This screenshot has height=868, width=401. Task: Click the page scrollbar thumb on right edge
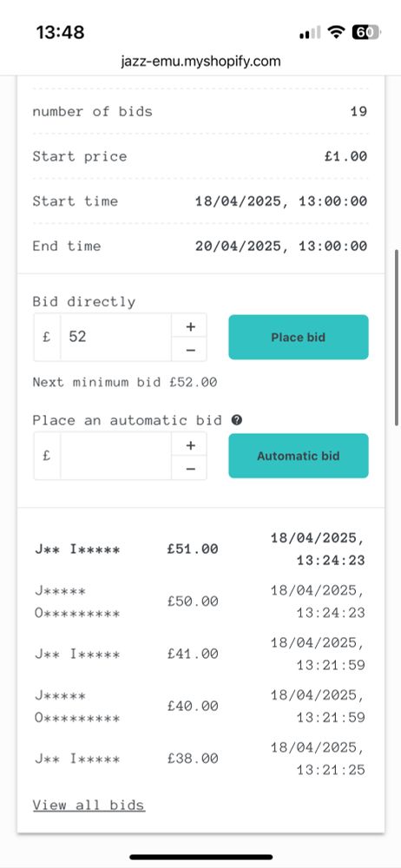pos(397,337)
